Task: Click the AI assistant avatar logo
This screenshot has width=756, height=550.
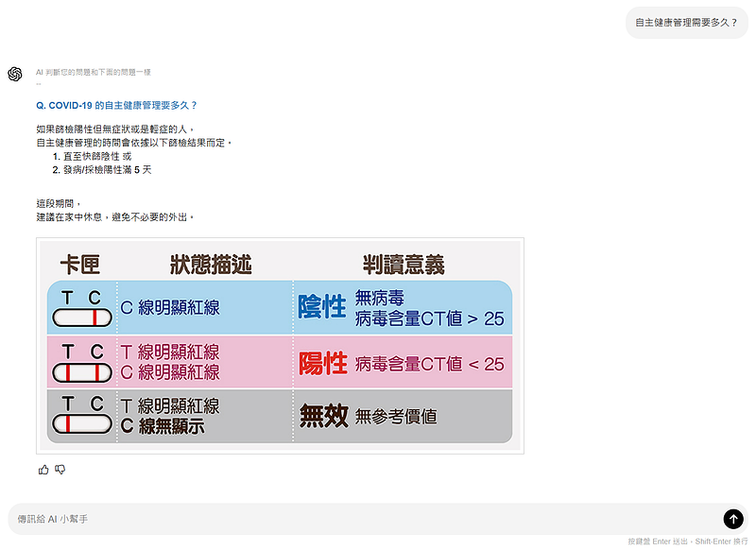Action: click(15, 75)
